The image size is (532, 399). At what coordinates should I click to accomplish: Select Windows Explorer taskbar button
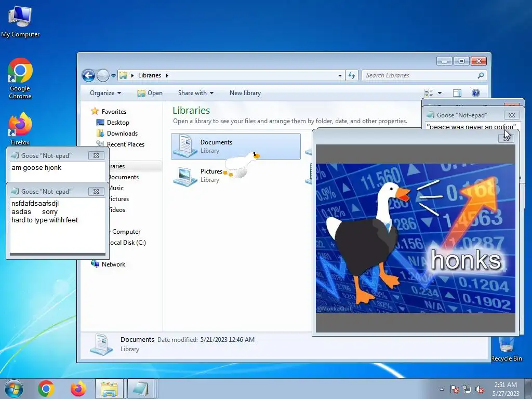(109, 389)
